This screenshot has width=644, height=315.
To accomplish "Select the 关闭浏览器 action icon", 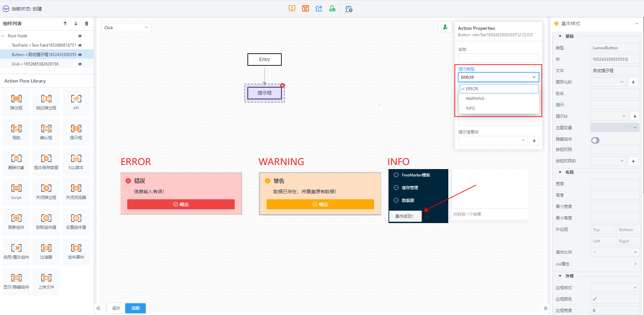I will point(76,188).
